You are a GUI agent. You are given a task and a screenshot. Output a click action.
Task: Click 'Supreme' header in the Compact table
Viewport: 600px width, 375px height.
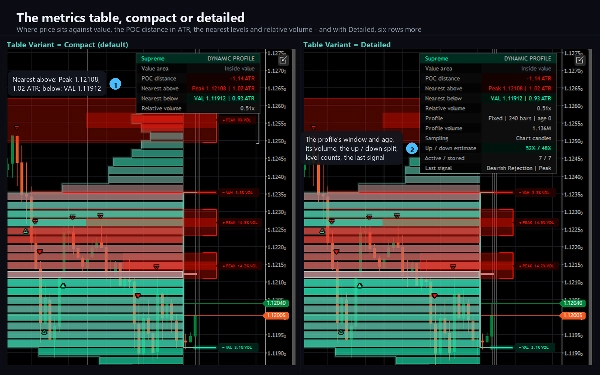tap(152, 59)
